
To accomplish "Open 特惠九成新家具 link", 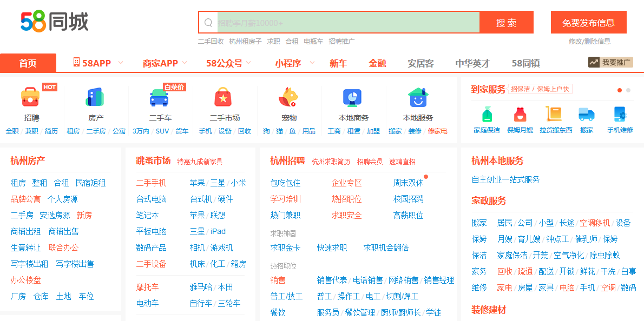I will [200, 162].
